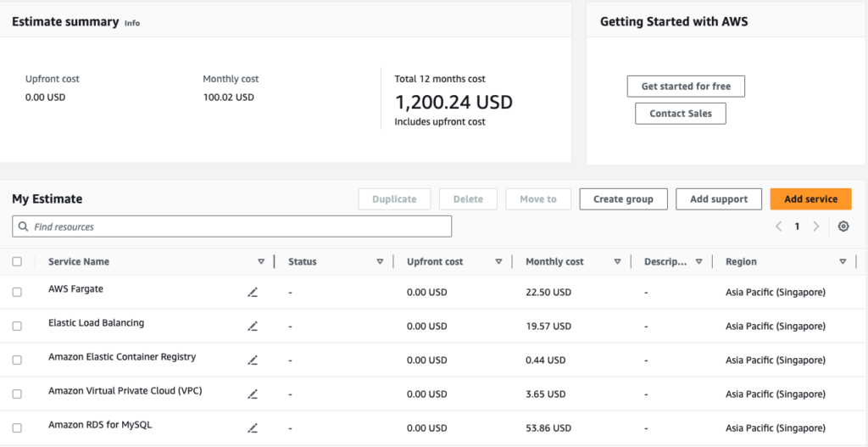The width and height of the screenshot is (868, 447).
Task: Edit the AWS Fargate service pencil icon
Action: click(253, 293)
